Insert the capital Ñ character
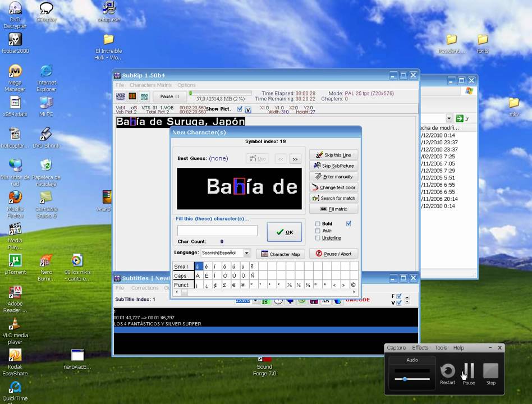This screenshot has width=532, height=404. 252,276
